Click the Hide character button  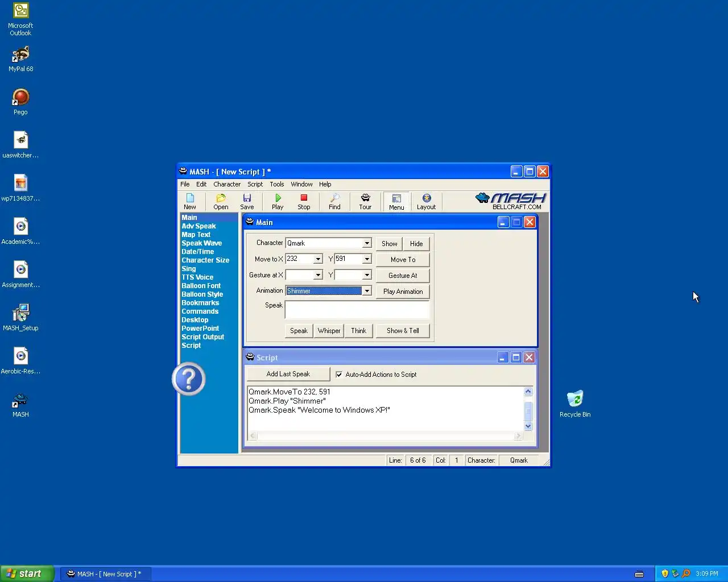click(416, 244)
